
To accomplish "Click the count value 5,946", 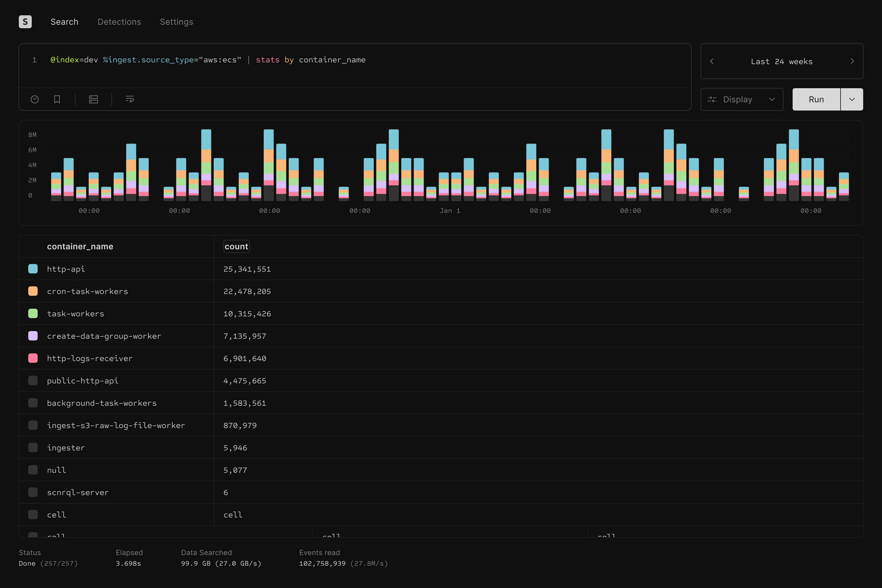I will coord(235,447).
